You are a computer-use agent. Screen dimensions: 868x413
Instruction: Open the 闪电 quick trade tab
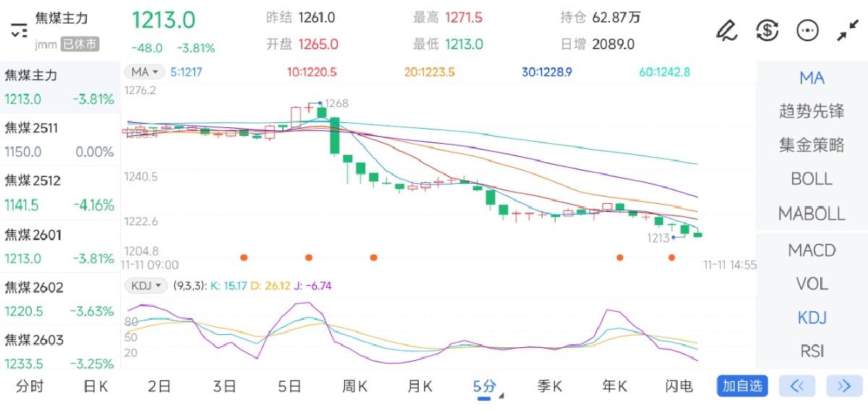point(679,386)
